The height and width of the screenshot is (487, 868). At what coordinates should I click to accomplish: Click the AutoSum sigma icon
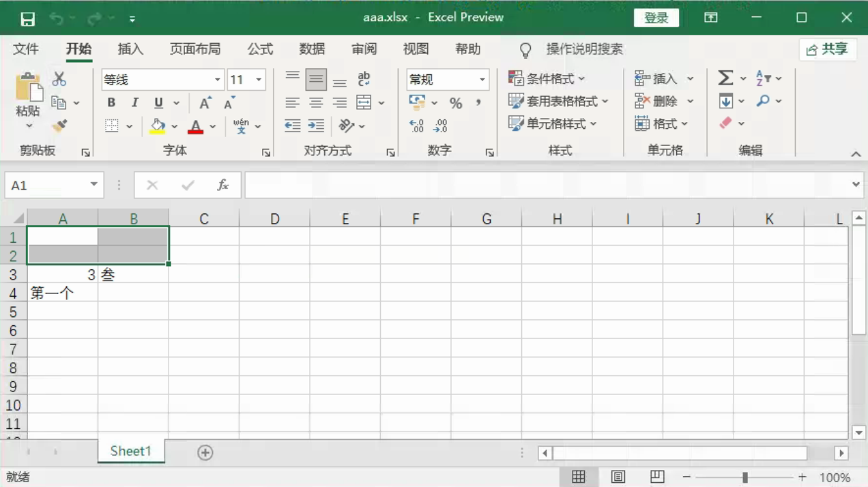click(x=725, y=78)
